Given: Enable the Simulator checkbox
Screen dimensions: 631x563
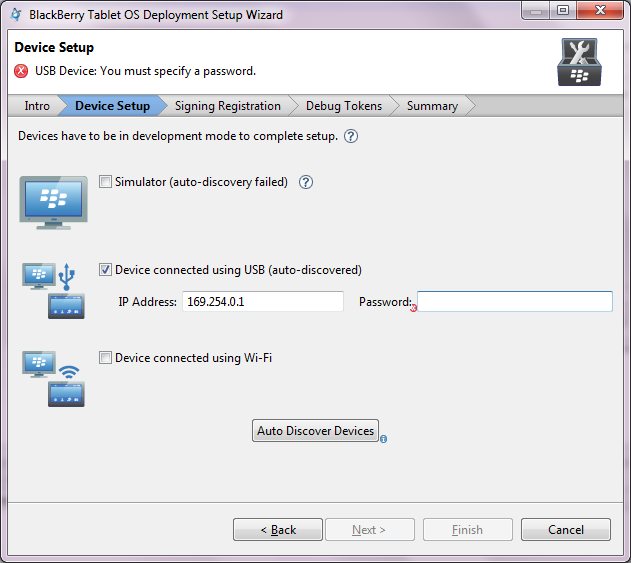Looking at the screenshot, I should [x=105, y=182].
